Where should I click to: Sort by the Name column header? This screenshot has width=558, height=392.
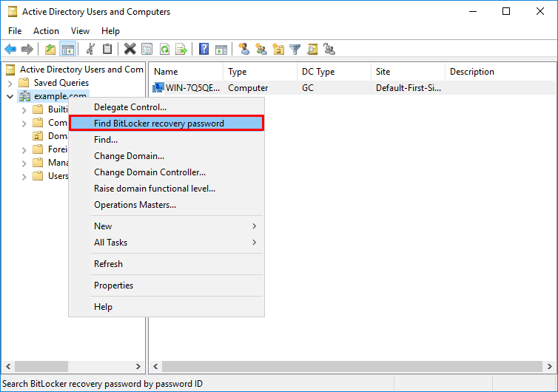(x=186, y=72)
